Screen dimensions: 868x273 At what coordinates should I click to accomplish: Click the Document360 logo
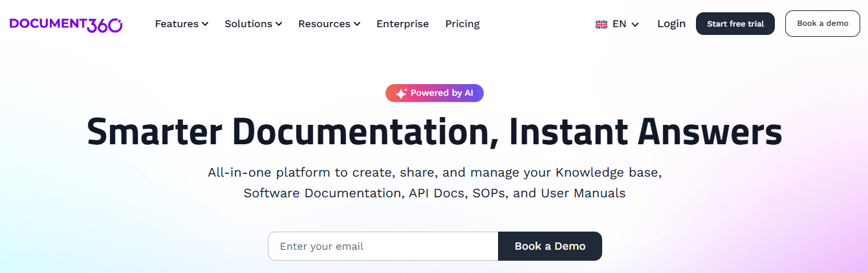tap(66, 24)
